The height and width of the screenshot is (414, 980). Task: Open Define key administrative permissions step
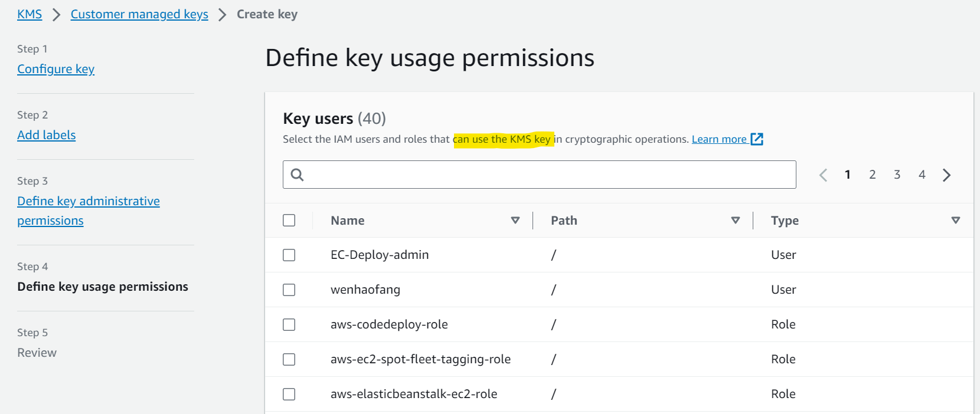tap(89, 211)
